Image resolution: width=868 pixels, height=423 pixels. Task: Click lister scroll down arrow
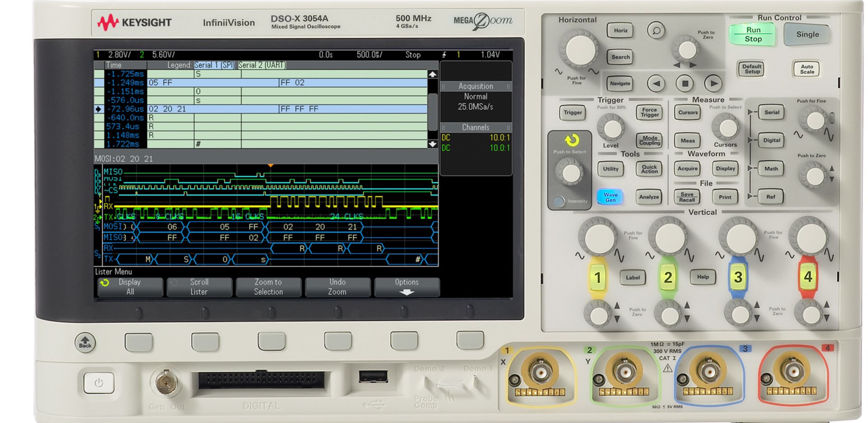[x=432, y=144]
